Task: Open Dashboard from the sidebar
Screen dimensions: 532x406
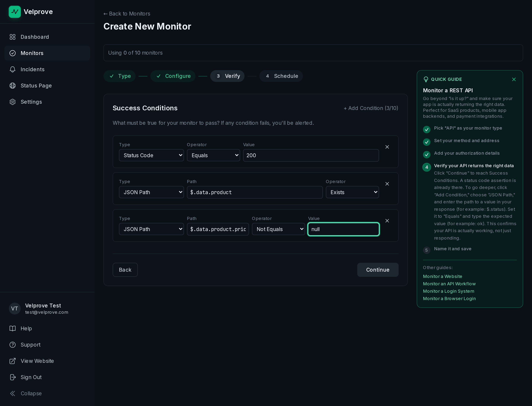Action: [47, 37]
